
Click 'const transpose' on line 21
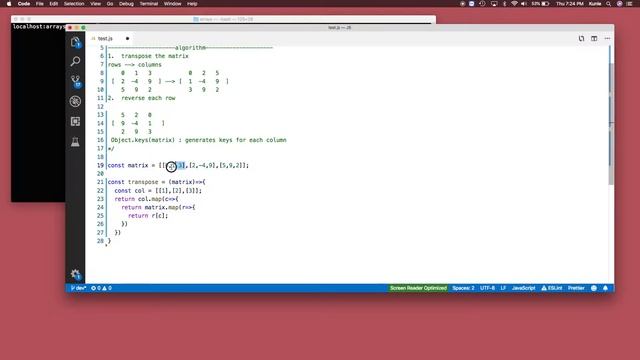click(133, 182)
